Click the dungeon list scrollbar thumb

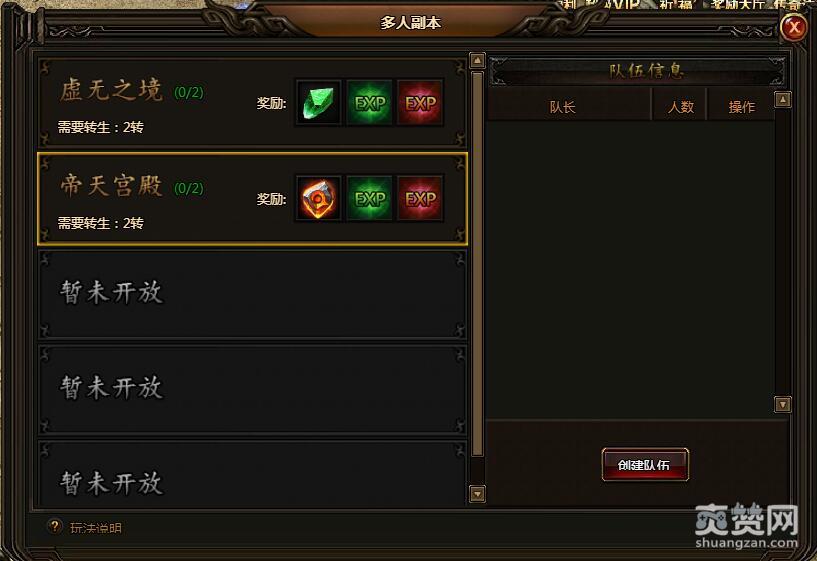pyautogui.click(x=477, y=265)
